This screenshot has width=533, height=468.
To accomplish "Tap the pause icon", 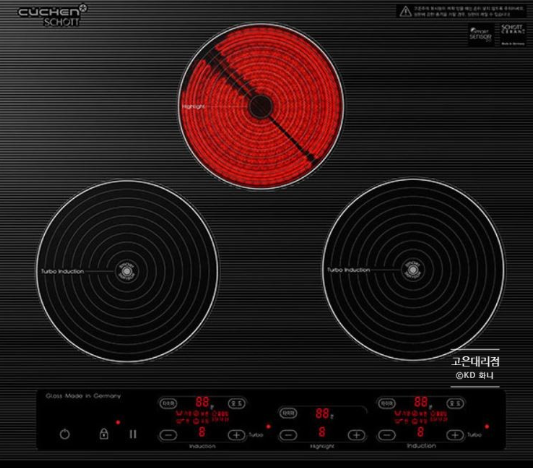I will pos(133,434).
